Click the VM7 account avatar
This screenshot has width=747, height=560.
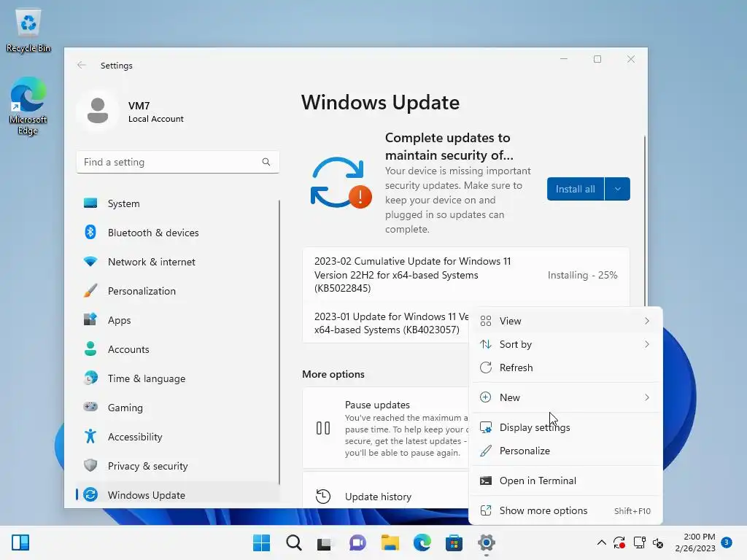[x=98, y=111]
